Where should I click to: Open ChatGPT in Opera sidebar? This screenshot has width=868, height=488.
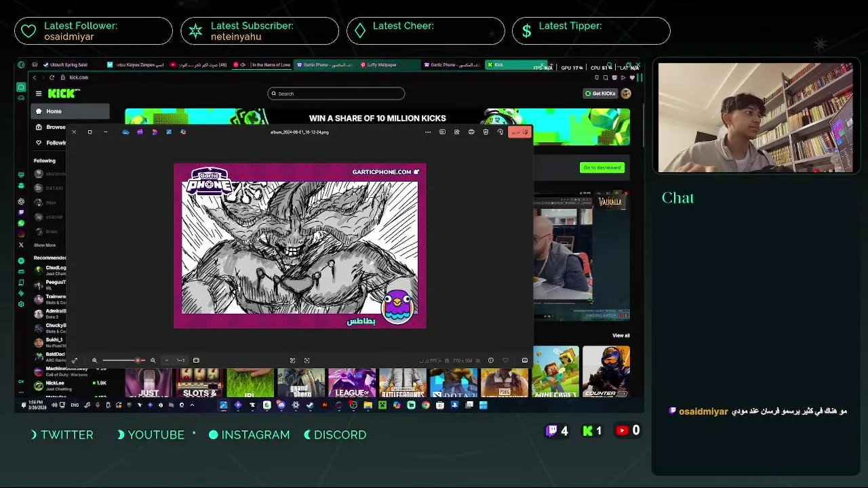point(21,201)
